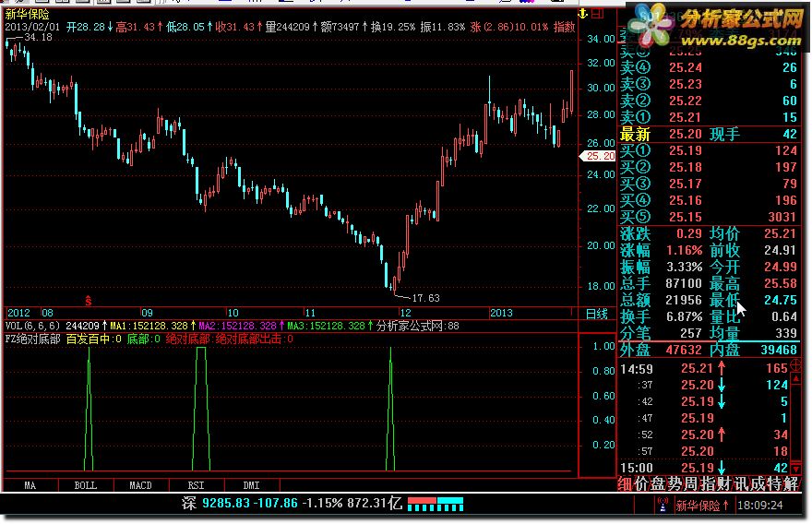This screenshot has width=812, height=524.
Task: Select the 讯 tab in the quote panel
Action: [741, 483]
